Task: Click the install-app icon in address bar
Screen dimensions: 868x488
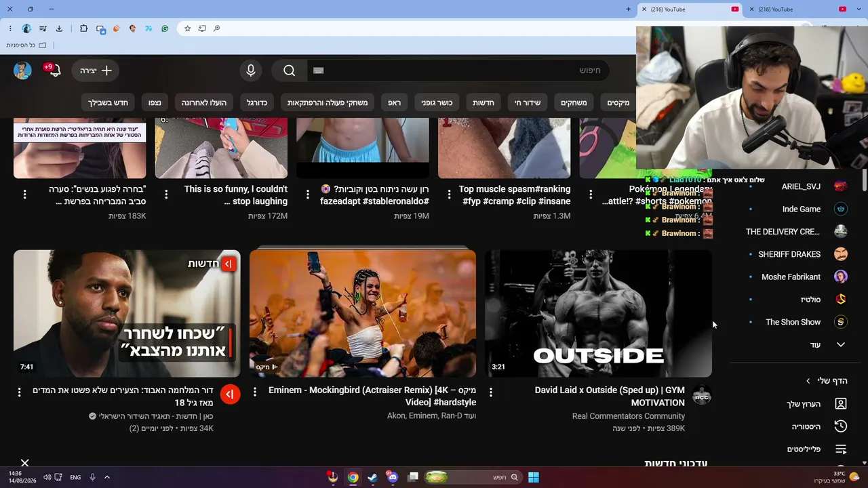Action: pos(202,28)
